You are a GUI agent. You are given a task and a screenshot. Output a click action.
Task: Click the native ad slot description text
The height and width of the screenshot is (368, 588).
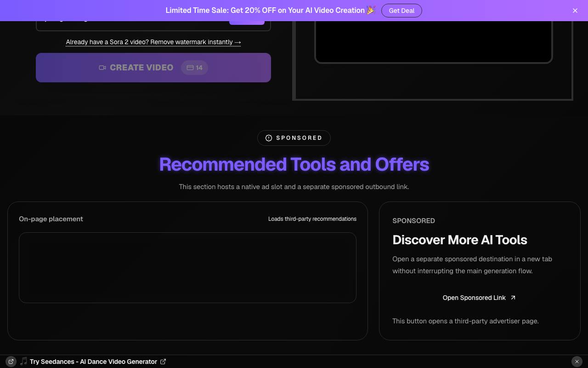click(x=294, y=187)
